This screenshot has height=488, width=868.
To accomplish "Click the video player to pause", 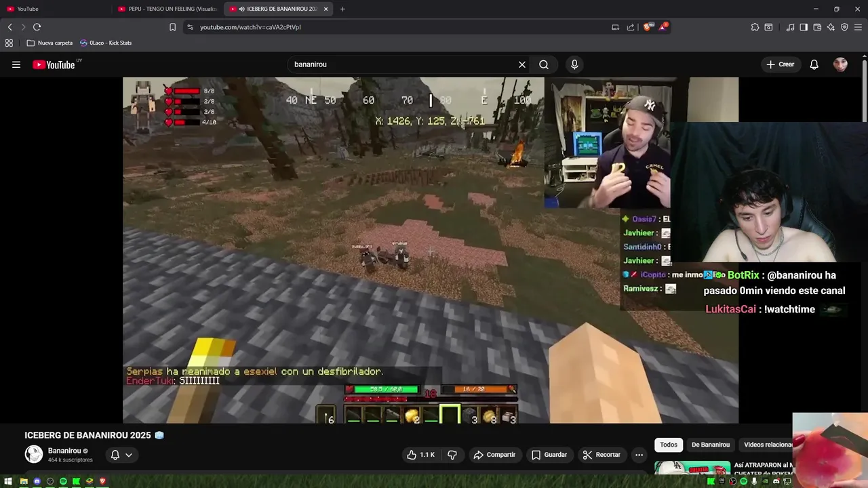I will tap(431, 250).
